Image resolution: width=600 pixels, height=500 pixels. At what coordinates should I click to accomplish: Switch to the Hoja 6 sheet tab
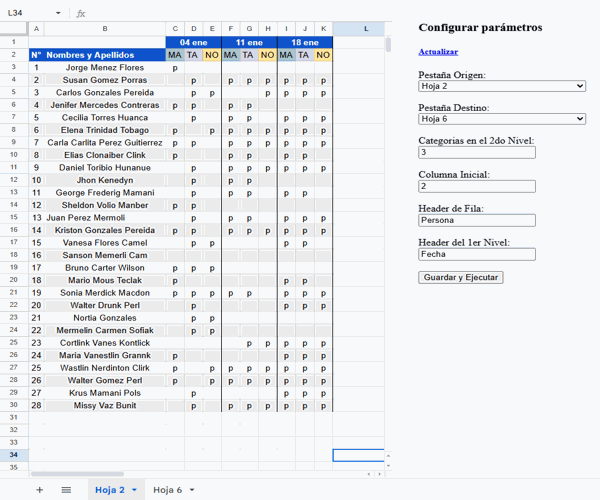tap(167, 490)
